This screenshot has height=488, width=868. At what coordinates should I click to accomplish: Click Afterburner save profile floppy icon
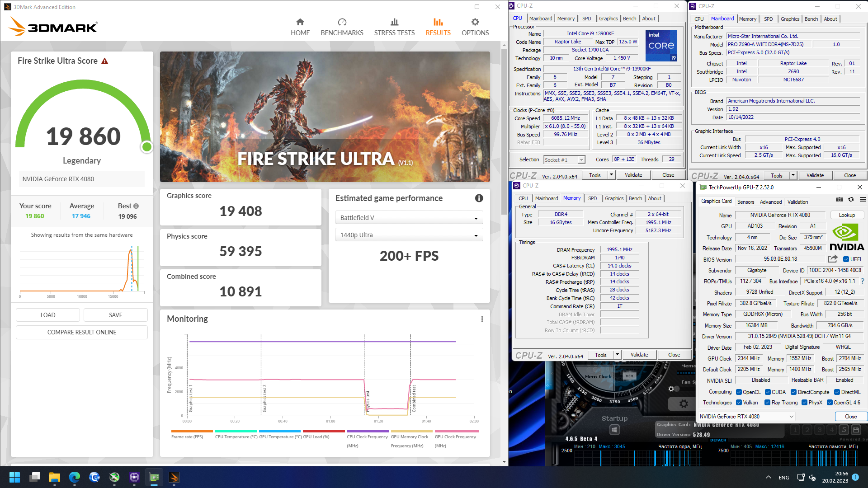click(856, 430)
